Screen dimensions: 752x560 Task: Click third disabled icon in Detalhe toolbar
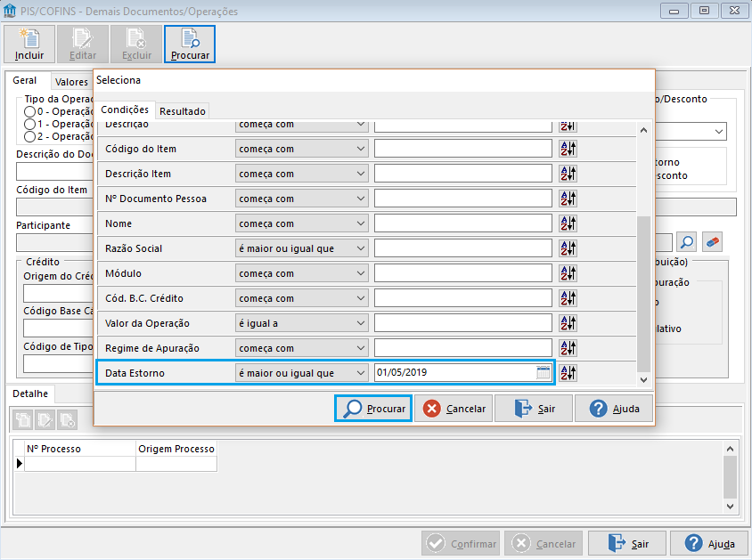[x=67, y=419]
